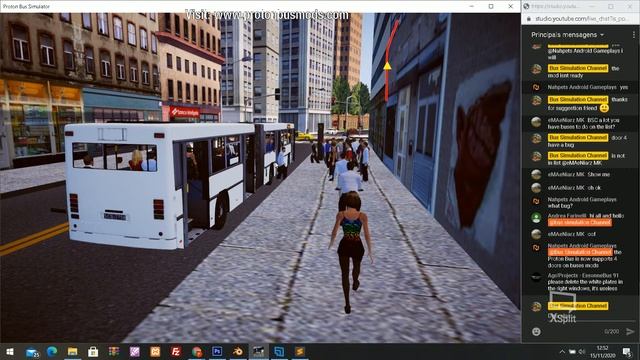Viewport: 640px width, 360px height.
Task: Open the clock showing 12:52
Action: point(602,351)
